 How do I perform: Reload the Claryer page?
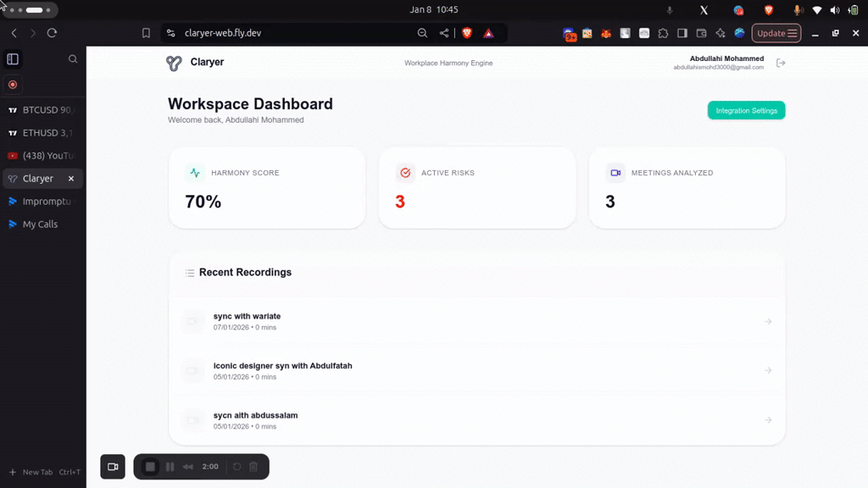pyautogui.click(x=52, y=33)
